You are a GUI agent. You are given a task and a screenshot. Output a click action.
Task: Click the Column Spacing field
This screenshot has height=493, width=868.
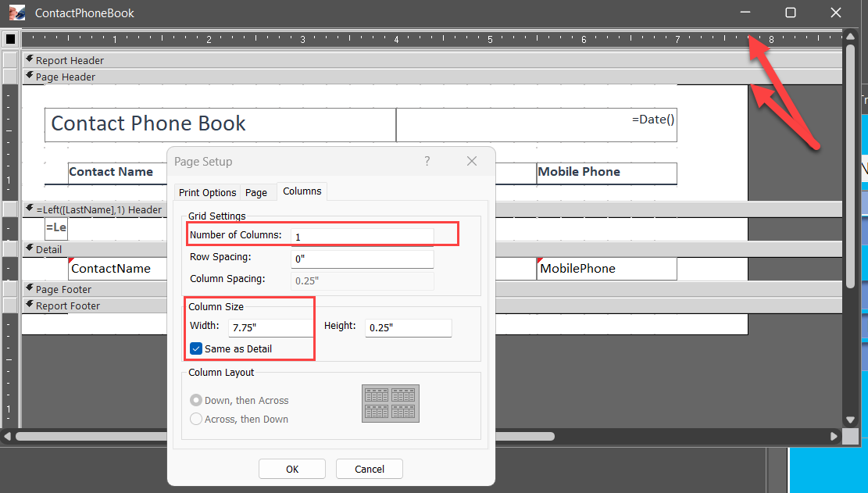click(362, 281)
